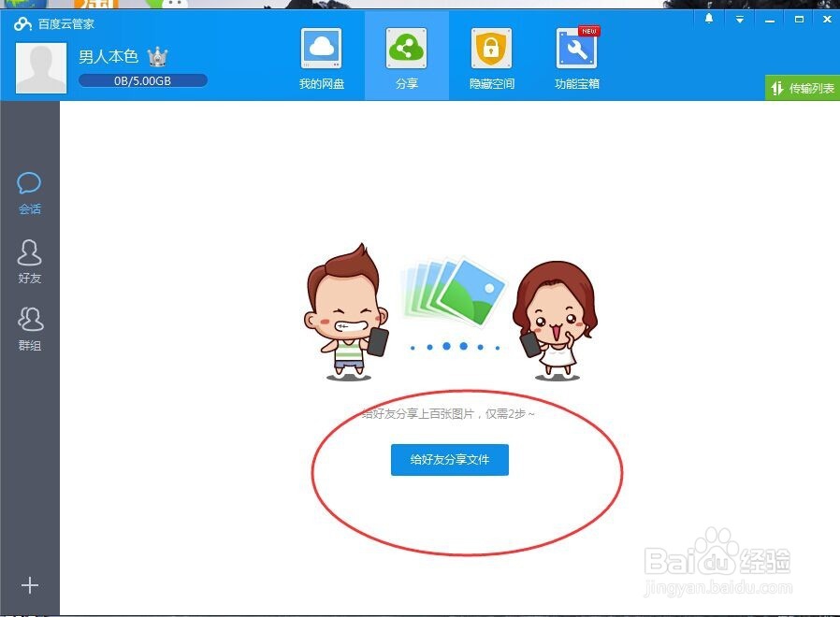The height and width of the screenshot is (617, 840).
Task: Open 群组 groups in sidebar
Action: click(x=29, y=329)
